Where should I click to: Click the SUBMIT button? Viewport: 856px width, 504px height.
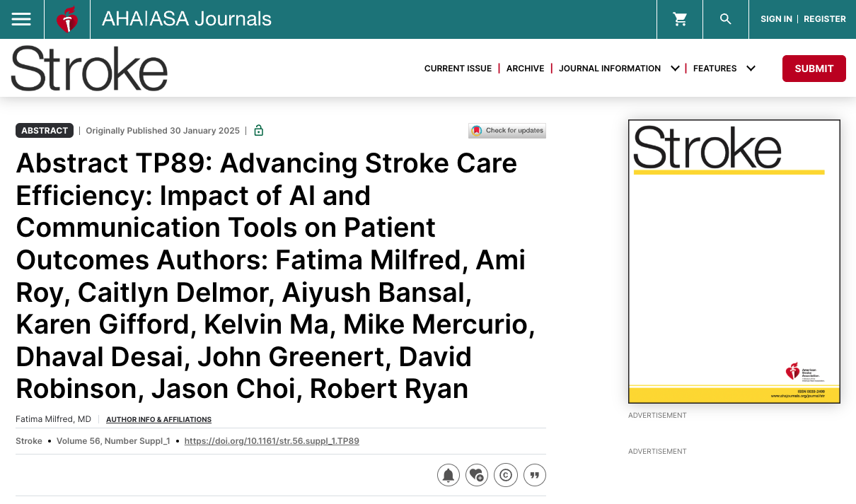tap(814, 69)
